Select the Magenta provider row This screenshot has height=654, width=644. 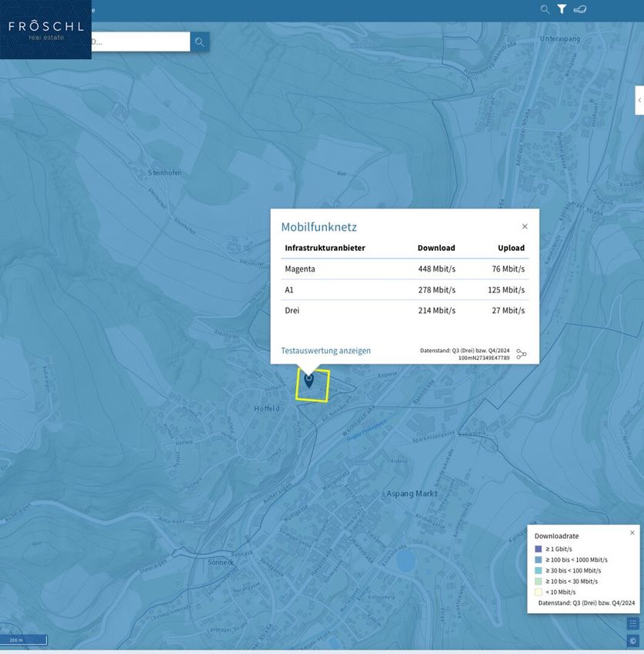point(405,269)
